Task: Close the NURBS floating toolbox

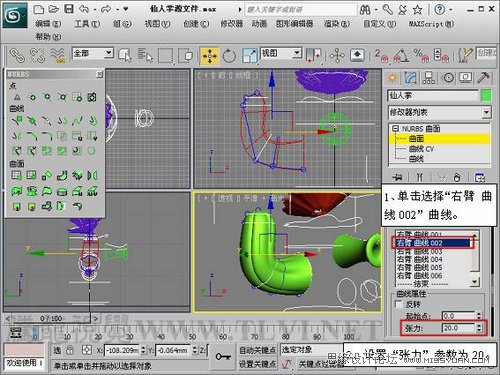Action: point(99,74)
